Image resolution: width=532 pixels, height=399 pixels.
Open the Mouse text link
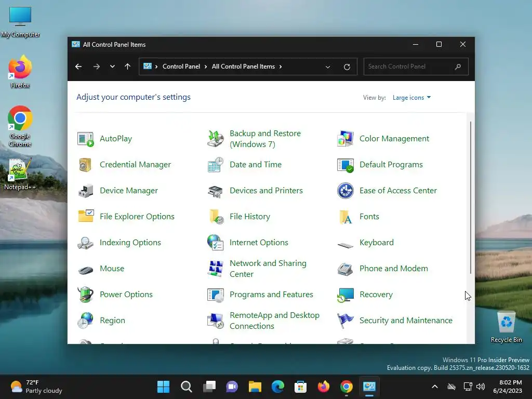[x=112, y=269]
